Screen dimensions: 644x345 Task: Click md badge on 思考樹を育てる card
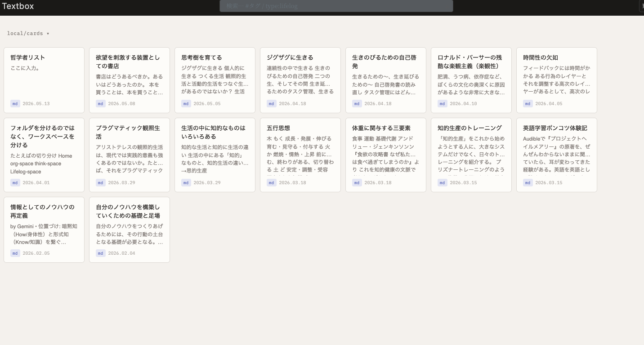(186, 104)
